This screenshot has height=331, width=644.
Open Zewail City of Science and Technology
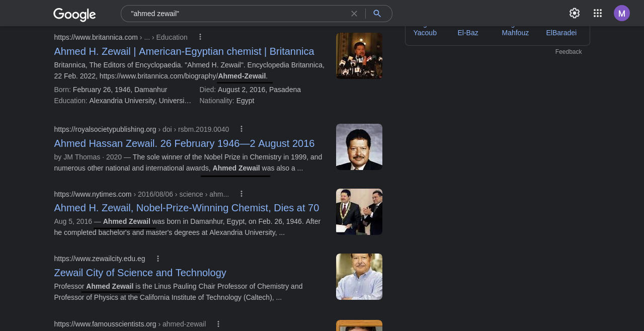pyautogui.click(x=140, y=273)
